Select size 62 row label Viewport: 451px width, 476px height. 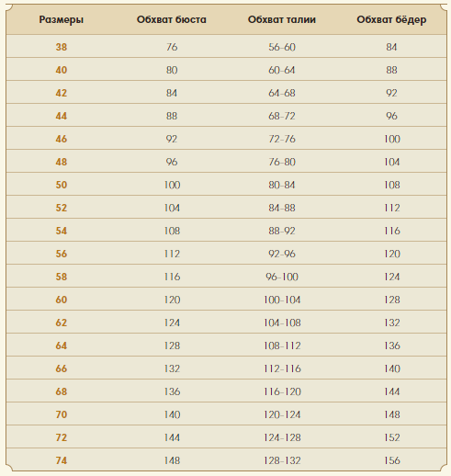click(62, 323)
